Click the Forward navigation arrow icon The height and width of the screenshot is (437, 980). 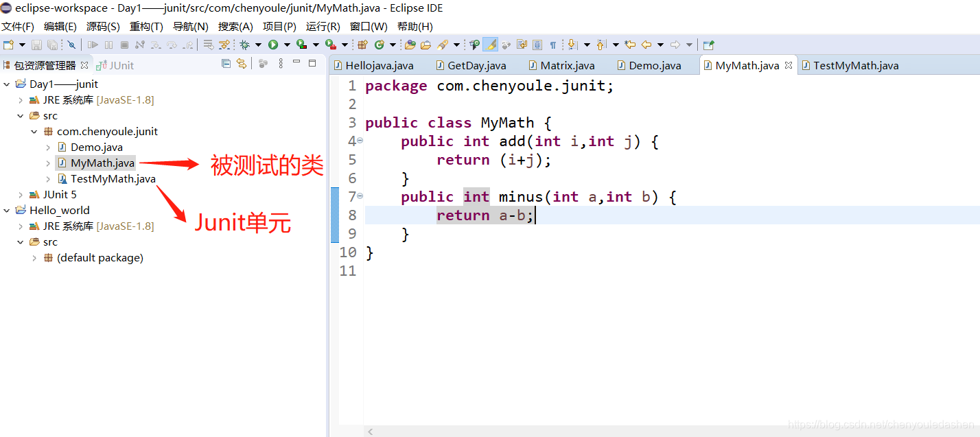[x=675, y=45]
